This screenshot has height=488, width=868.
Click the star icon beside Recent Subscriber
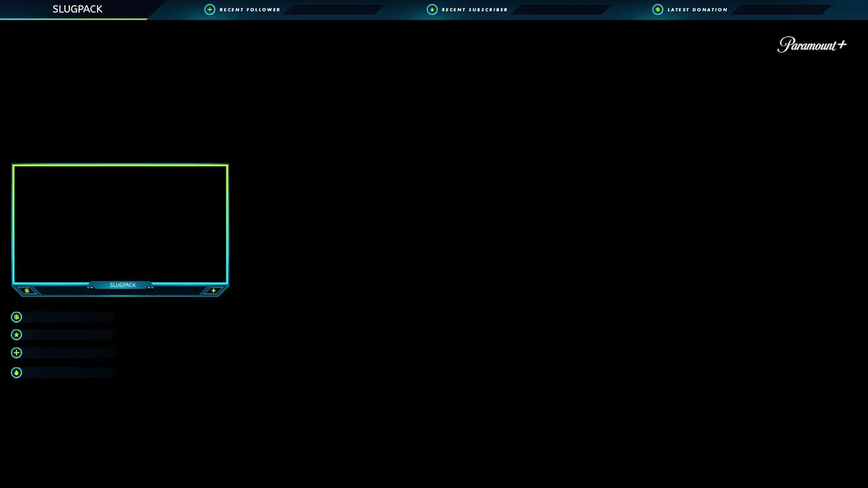[x=432, y=9]
